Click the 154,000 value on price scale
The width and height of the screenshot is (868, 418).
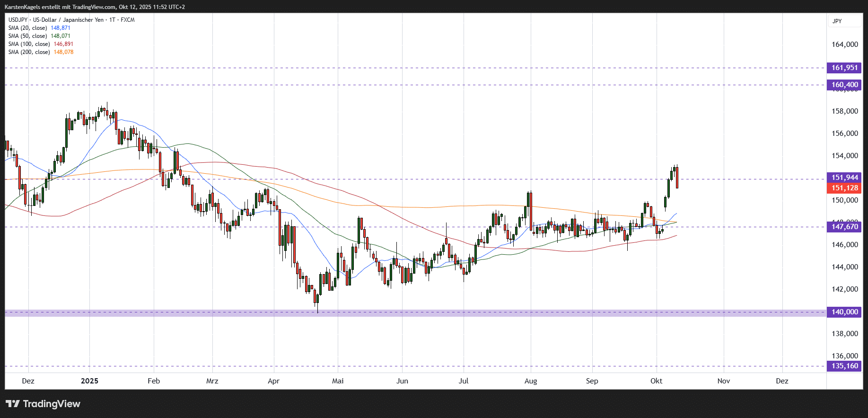click(844, 156)
